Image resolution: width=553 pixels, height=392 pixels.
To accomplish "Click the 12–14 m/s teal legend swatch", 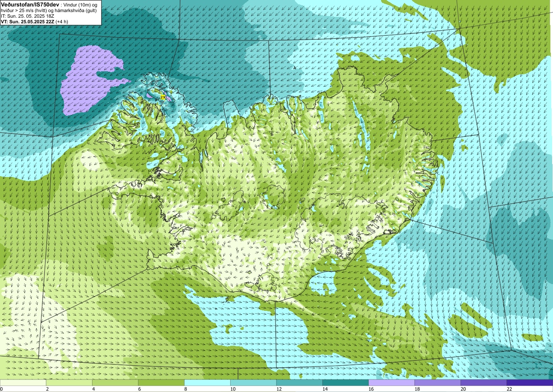I will pos(299,383).
